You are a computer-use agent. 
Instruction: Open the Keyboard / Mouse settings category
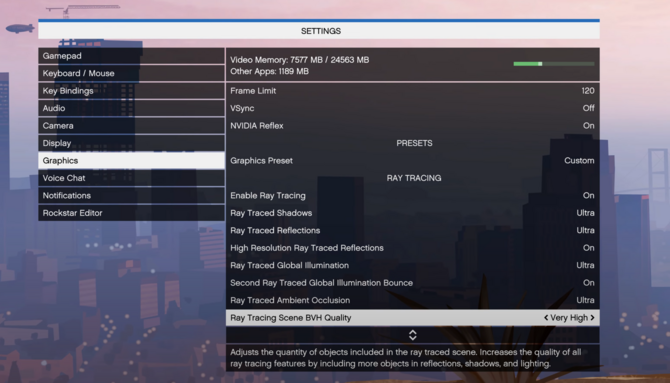coord(131,74)
